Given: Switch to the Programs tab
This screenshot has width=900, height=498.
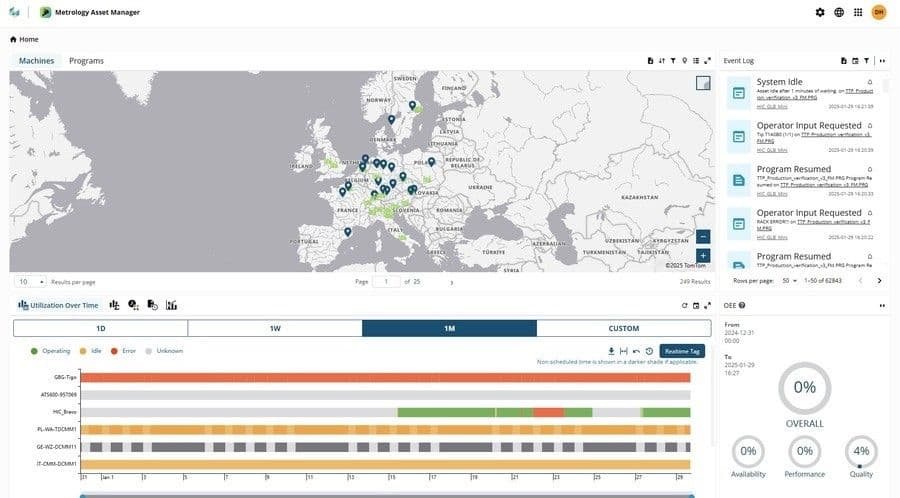Looking at the screenshot, I should (x=86, y=61).
